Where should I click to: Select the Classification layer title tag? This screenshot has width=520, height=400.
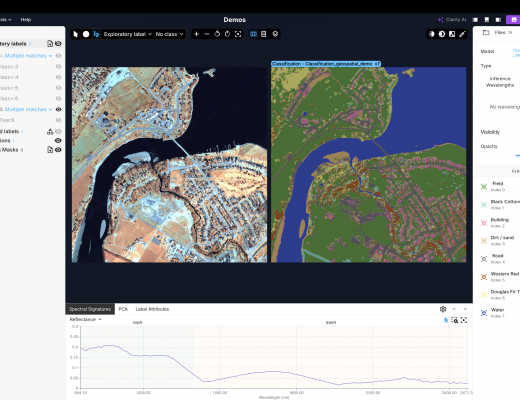[326, 64]
